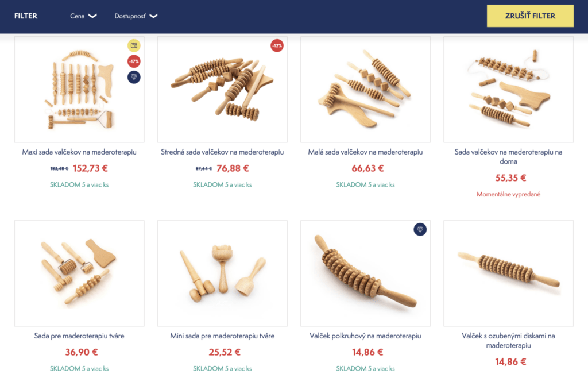The image size is (588, 374).
Task: Click the chevron arrow next to Cena
Action: [92, 16]
